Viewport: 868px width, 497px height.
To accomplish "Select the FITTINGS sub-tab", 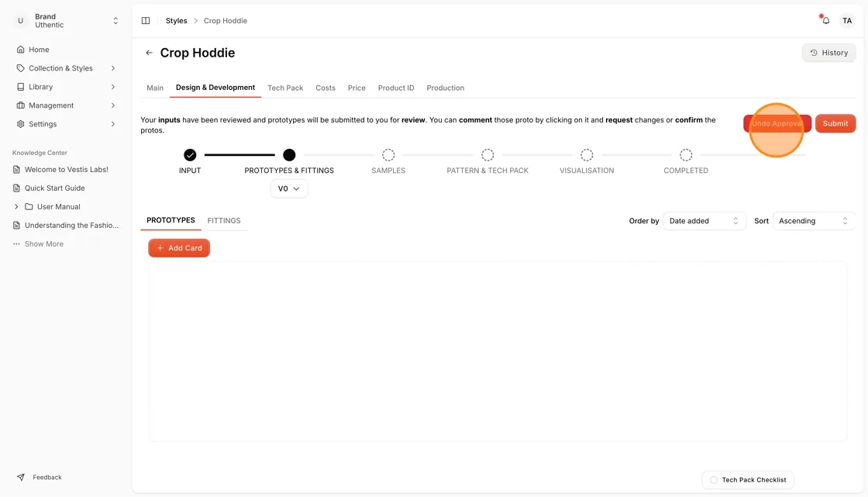I will (224, 220).
